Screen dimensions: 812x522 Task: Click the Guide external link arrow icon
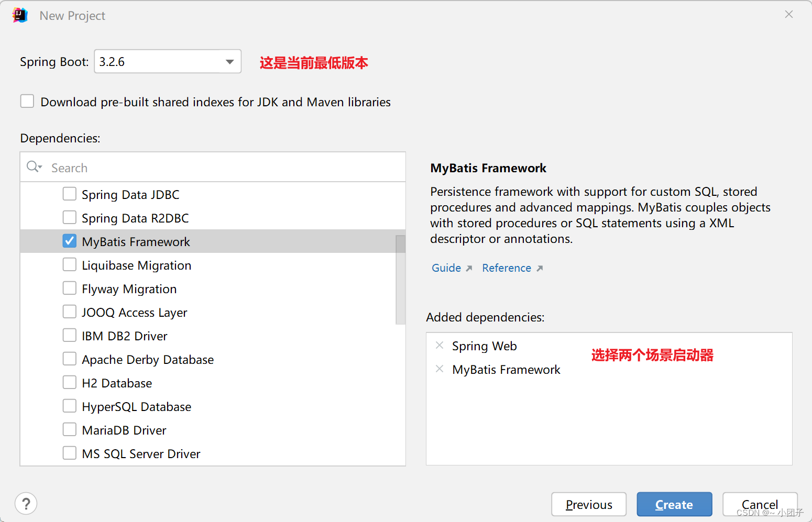coord(469,268)
